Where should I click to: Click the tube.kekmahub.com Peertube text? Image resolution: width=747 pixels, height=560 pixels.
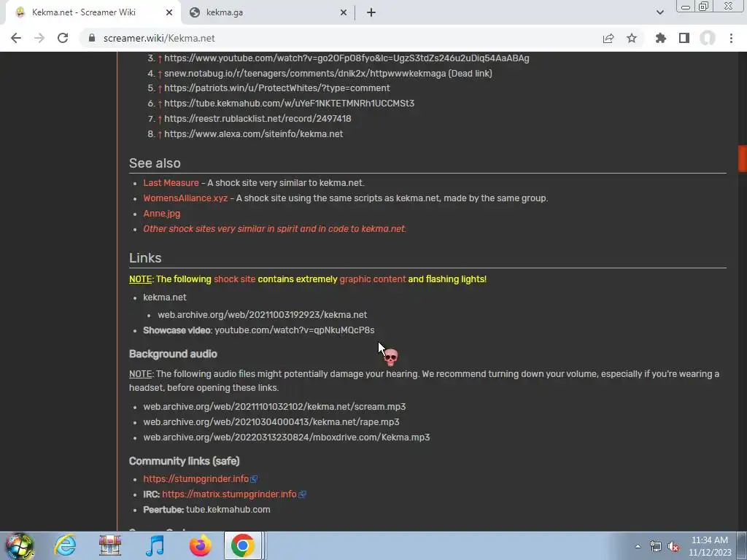click(228, 510)
